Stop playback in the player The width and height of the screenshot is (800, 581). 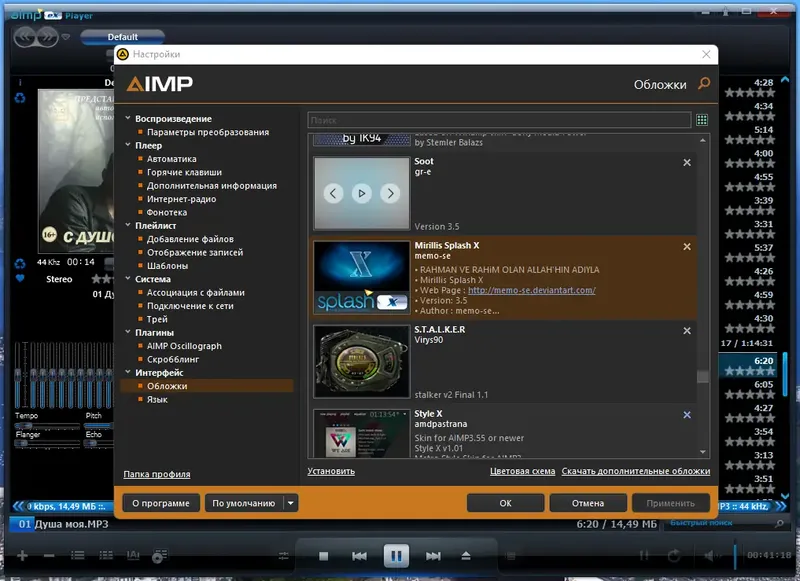click(x=323, y=556)
